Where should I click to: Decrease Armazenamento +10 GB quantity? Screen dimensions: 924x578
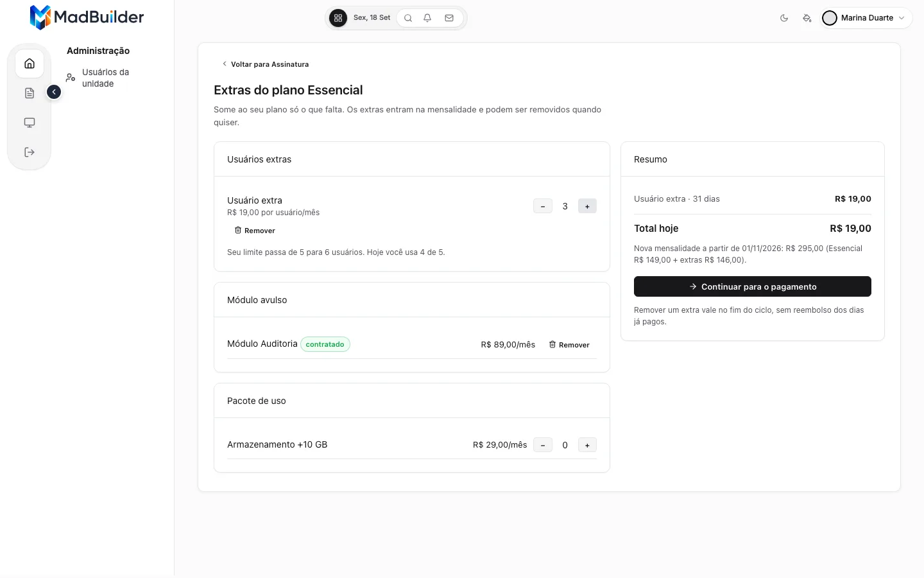pos(543,445)
